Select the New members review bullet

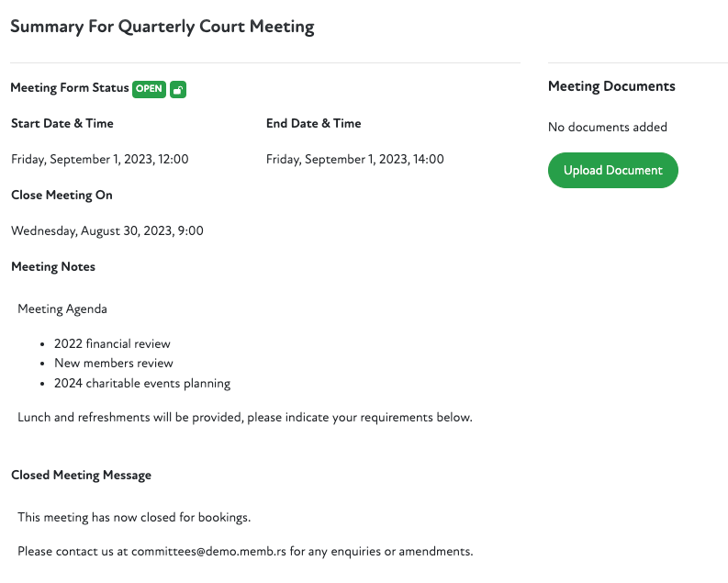coord(114,363)
